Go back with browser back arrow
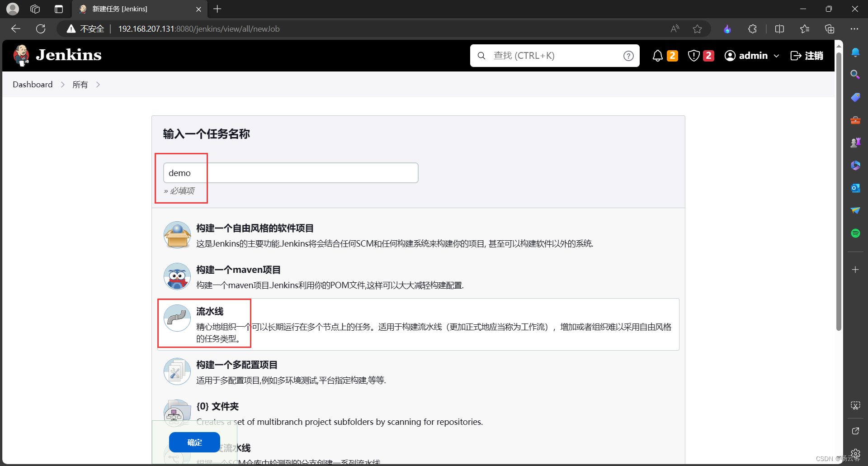Viewport: 868px width, 466px height. click(x=16, y=29)
